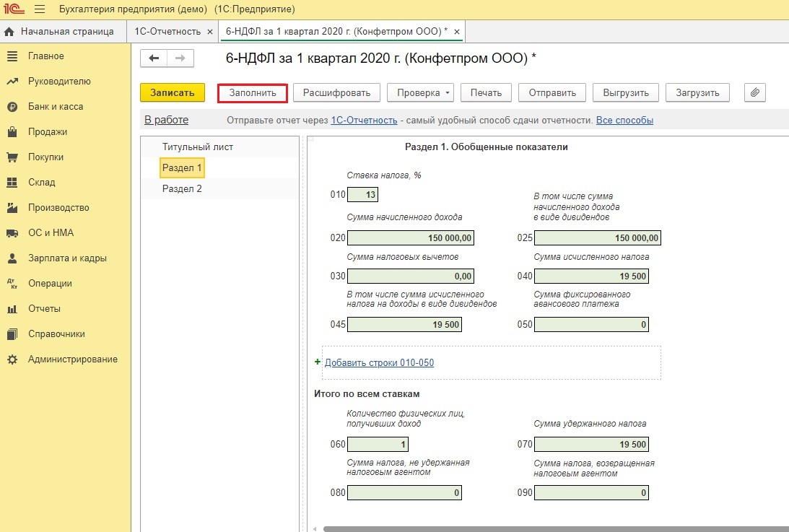The height and width of the screenshot is (532, 789).
Task: Click field 020 accrued income amount
Action: click(x=411, y=238)
